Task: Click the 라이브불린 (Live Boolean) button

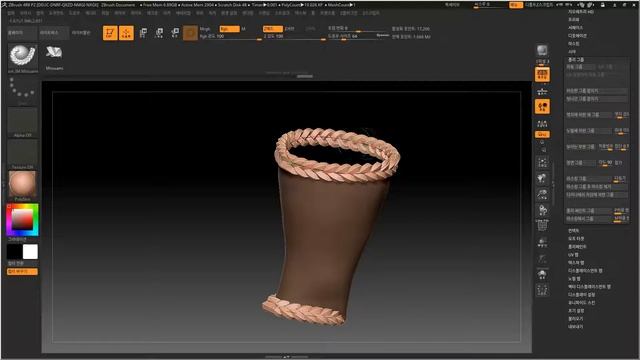Action: click(x=81, y=33)
